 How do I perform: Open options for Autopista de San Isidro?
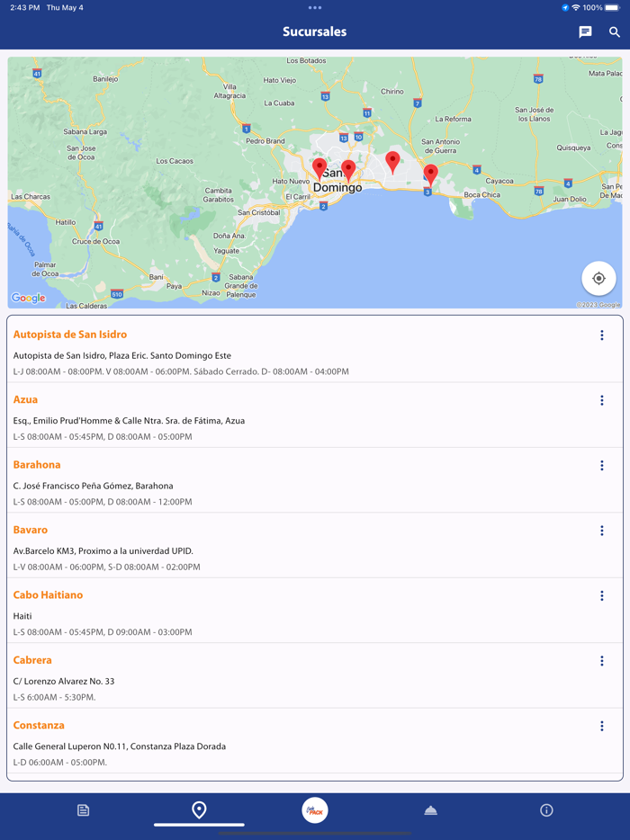click(601, 335)
